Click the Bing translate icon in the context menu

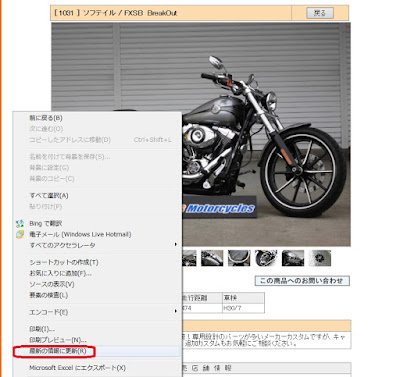pyautogui.click(x=20, y=223)
